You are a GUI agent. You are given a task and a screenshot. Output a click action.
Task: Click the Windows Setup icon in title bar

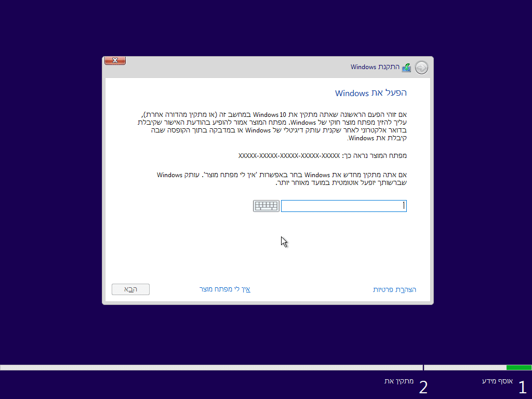[406, 68]
